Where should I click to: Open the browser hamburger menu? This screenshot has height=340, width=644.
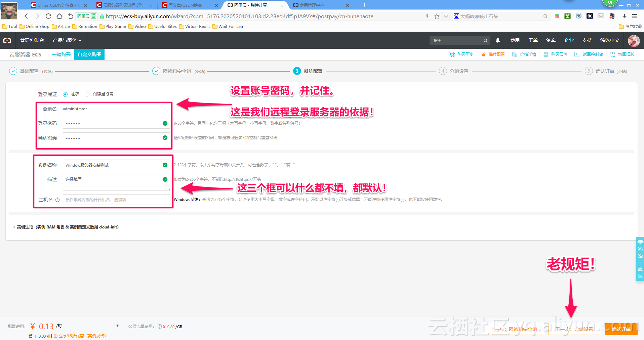(x=635, y=16)
